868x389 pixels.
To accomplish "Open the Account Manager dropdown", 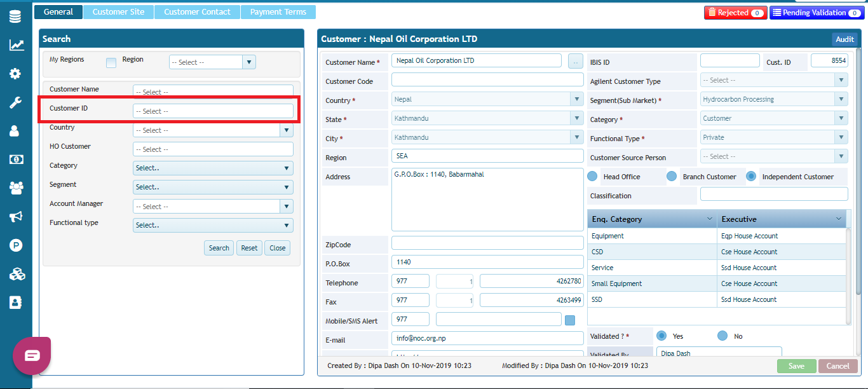I will pos(213,207).
